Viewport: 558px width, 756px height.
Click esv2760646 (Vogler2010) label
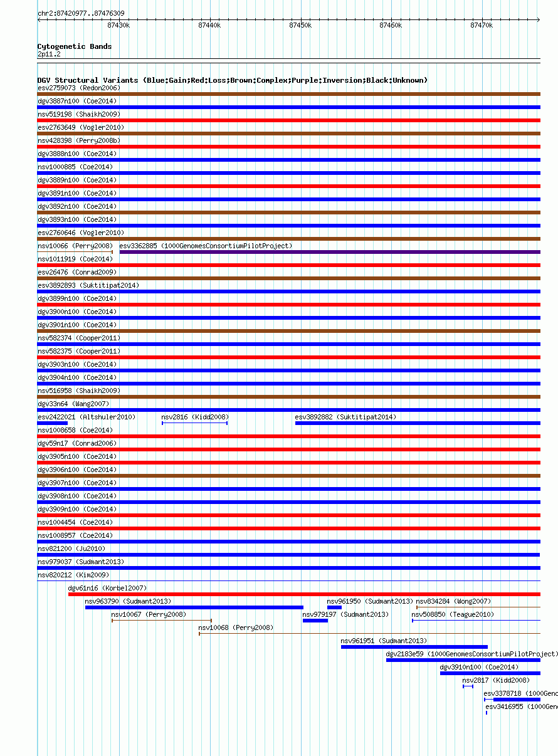(x=81, y=233)
